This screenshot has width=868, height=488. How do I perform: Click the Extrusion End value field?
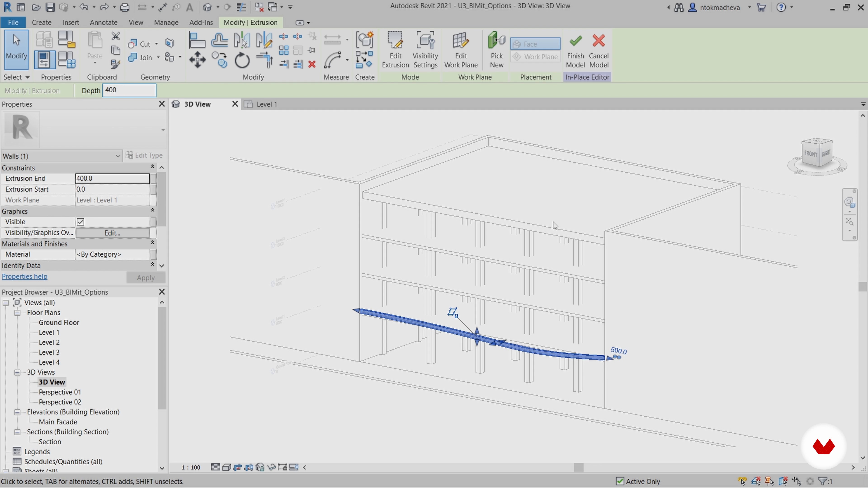click(x=112, y=178)
